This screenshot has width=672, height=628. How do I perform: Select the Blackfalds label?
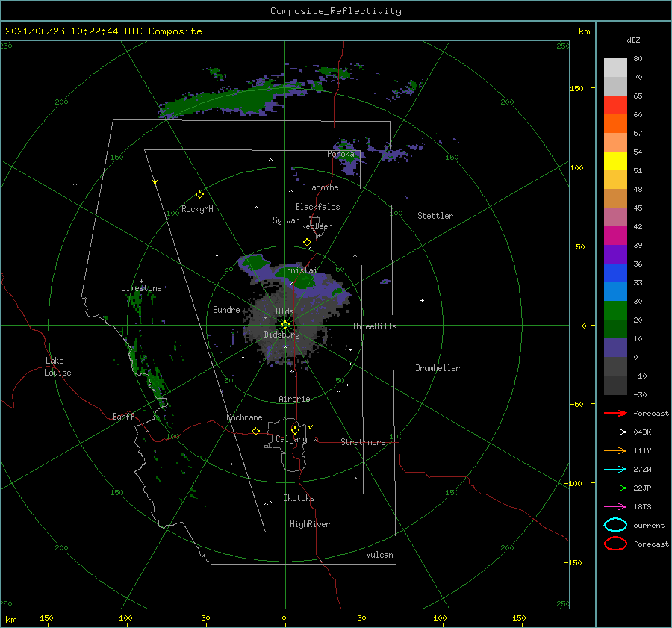pos(317,207)
